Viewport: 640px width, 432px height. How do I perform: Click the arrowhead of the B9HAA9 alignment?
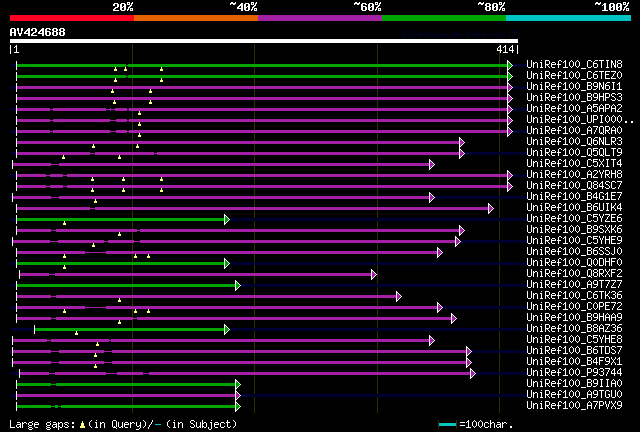[x=453, y=319]
